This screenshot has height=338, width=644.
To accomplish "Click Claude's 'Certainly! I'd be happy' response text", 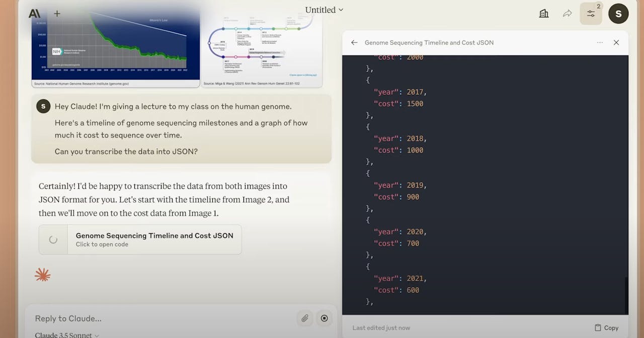I will (x=164, y=199).
